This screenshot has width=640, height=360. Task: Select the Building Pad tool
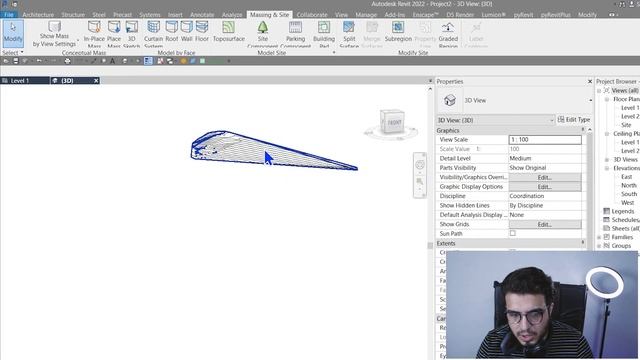(324, 33)
